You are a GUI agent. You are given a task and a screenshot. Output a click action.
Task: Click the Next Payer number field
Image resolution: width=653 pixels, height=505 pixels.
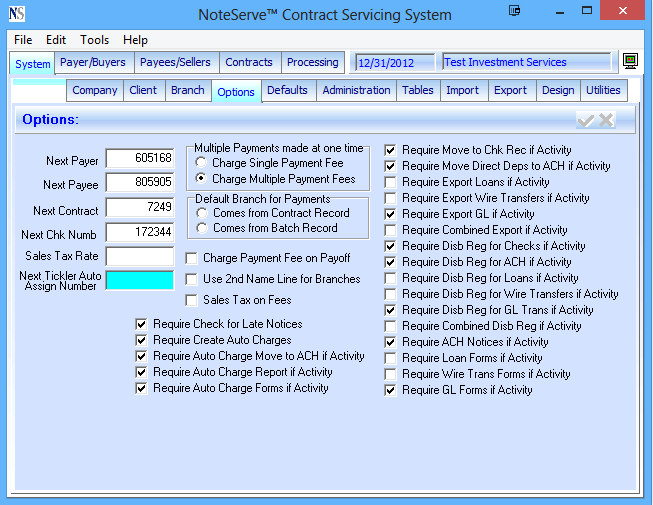click(x=140, y=159)
